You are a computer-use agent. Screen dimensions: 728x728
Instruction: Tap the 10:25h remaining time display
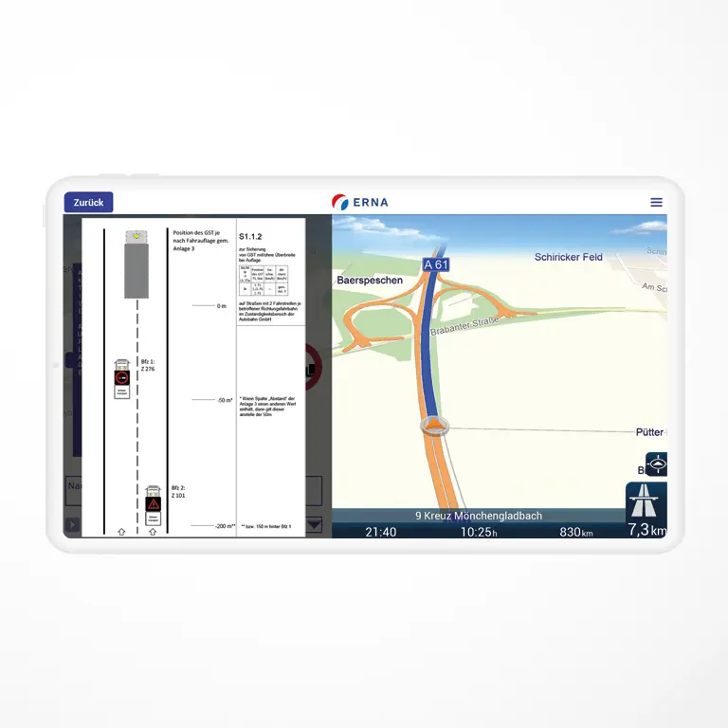[479, 532]
